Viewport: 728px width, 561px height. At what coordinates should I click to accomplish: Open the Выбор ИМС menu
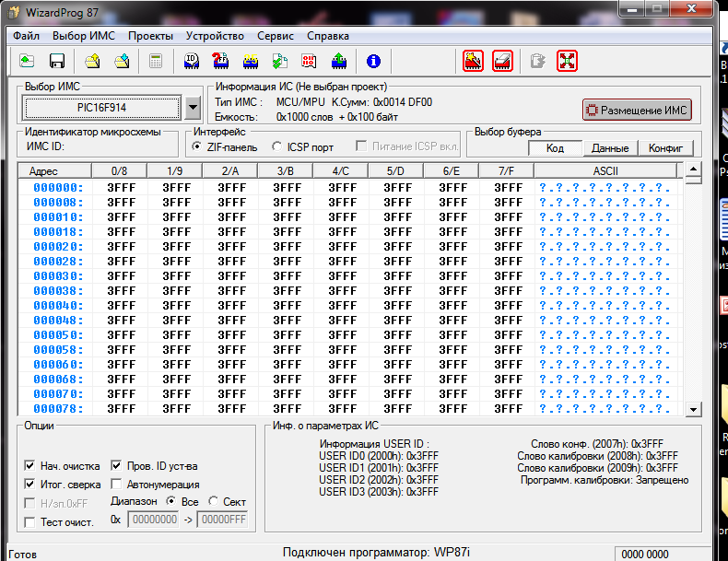point(84,36)
